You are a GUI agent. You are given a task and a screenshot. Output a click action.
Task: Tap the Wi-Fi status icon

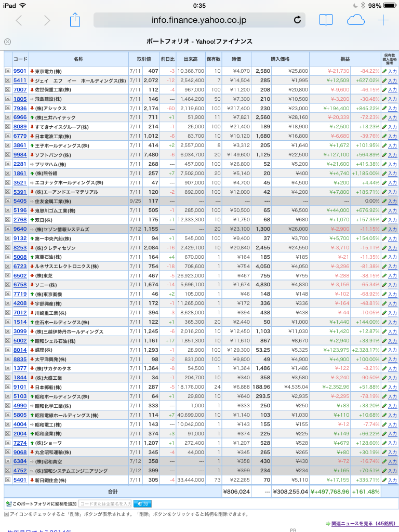pyautogui.click(x=23, y=5)
